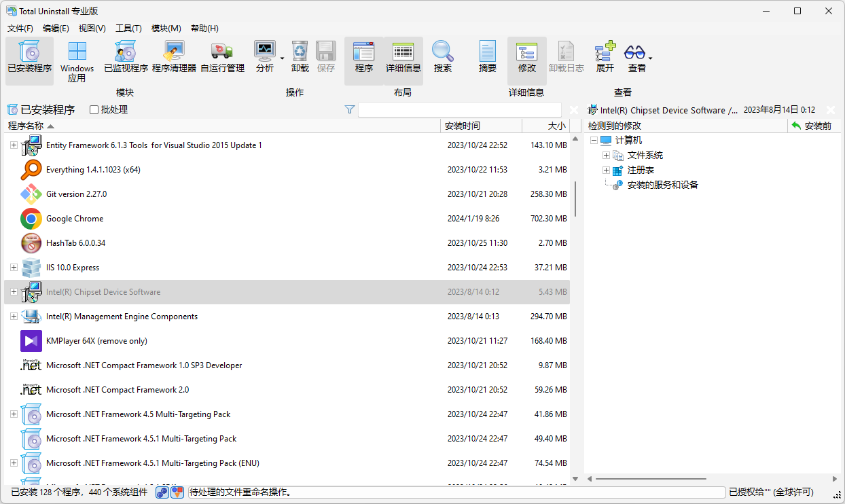Open the 工具(T) menu
This screenshot has width=845, height=504.
point(128,28)
